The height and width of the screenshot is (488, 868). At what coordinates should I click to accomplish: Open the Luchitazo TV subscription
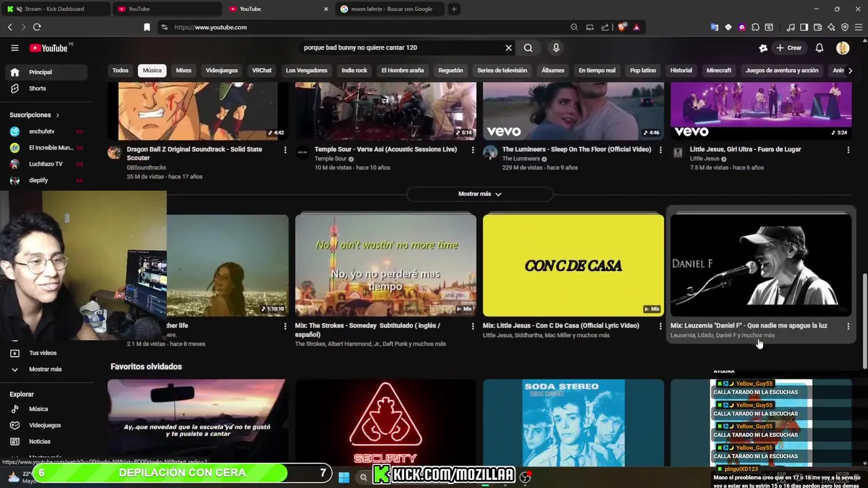tap(45, 164)
